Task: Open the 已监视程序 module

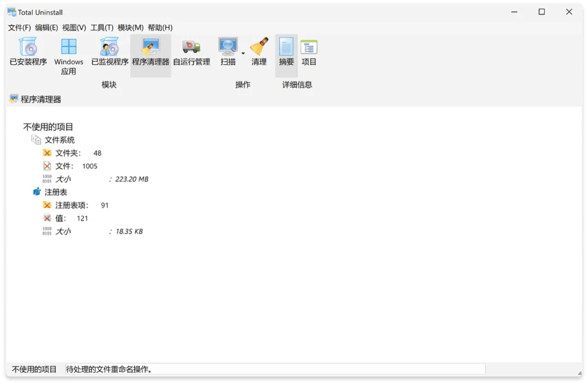Action: point(109,53)
